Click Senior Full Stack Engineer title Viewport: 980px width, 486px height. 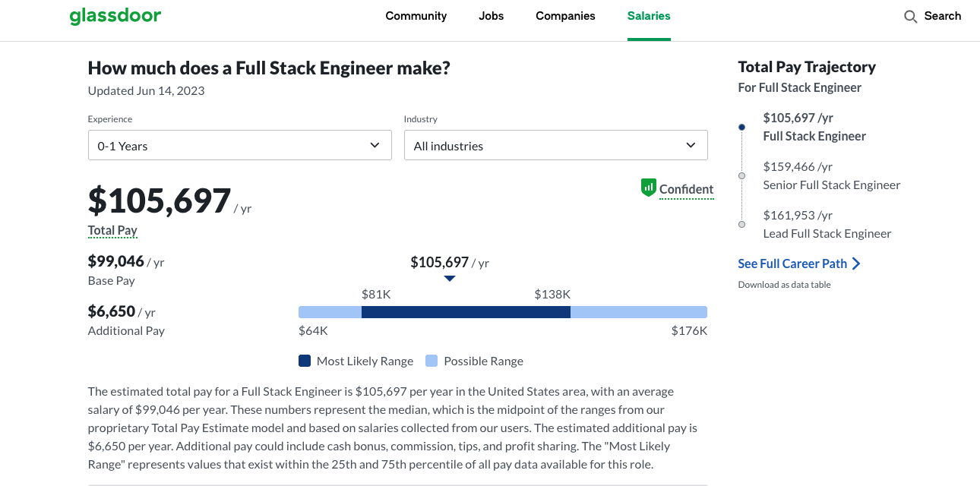tap(832, 185)
